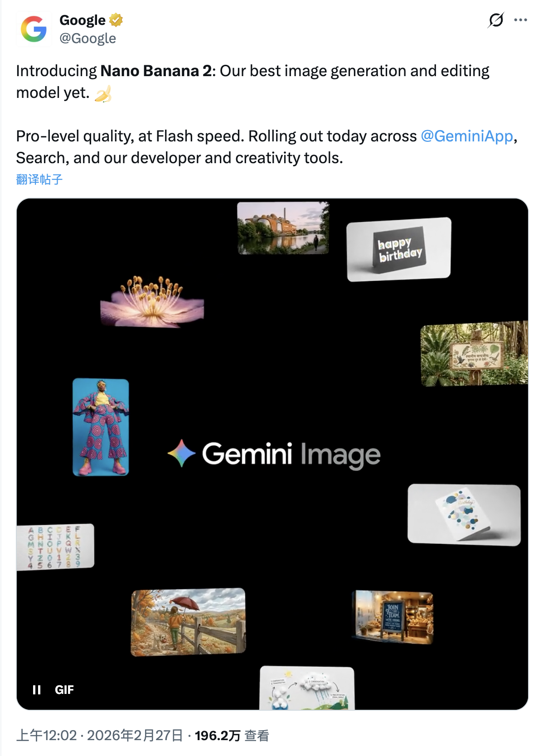Click the 翻译帖子 translate post link
The height and width of the screenshot is (756, 543).
[39, 179]
